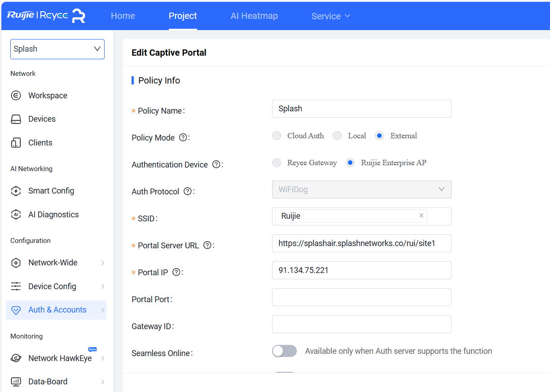Click the Seamless Online availability note
Viewport: 550px width, 392px height.
coord(399,351)
